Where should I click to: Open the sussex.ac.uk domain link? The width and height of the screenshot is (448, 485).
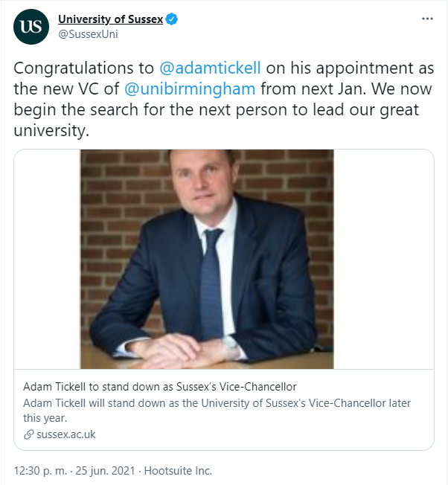tap(66, 434)
